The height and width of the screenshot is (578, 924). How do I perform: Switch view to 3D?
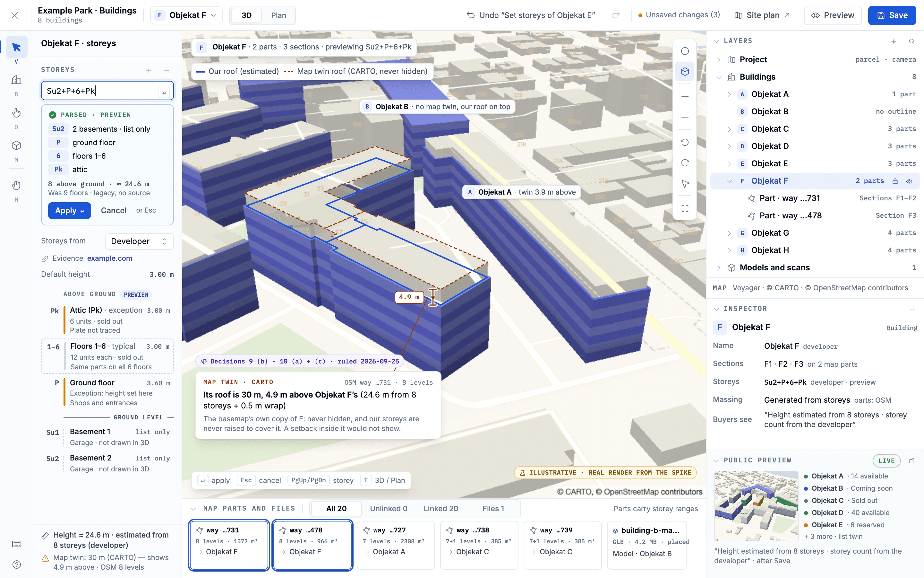[x=247, y=15]
